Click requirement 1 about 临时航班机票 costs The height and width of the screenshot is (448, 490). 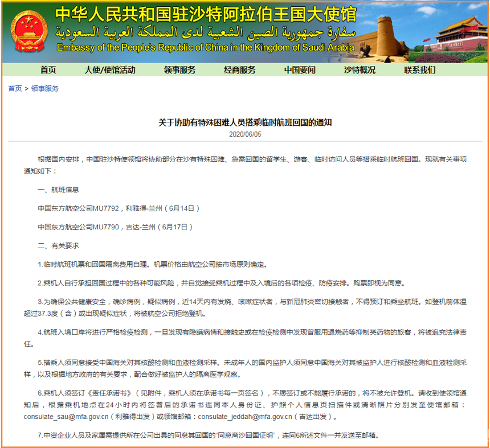point(153,265)
